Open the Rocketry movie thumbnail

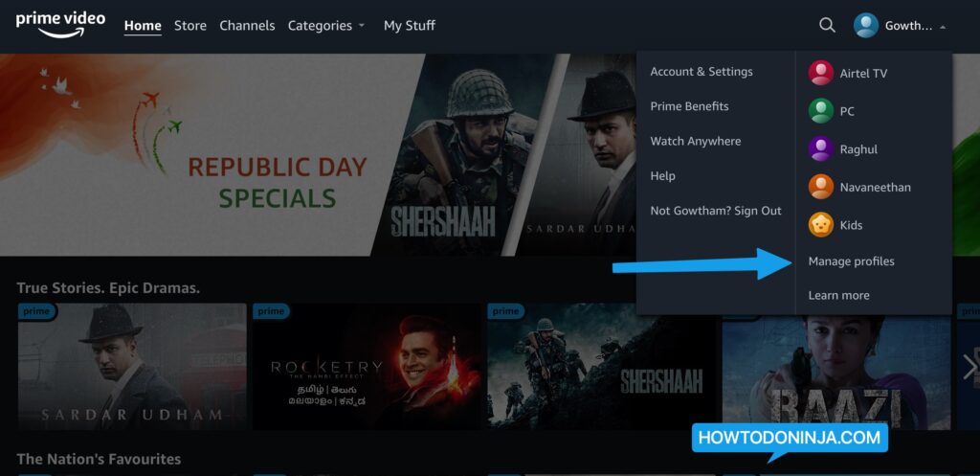point(367,367)
